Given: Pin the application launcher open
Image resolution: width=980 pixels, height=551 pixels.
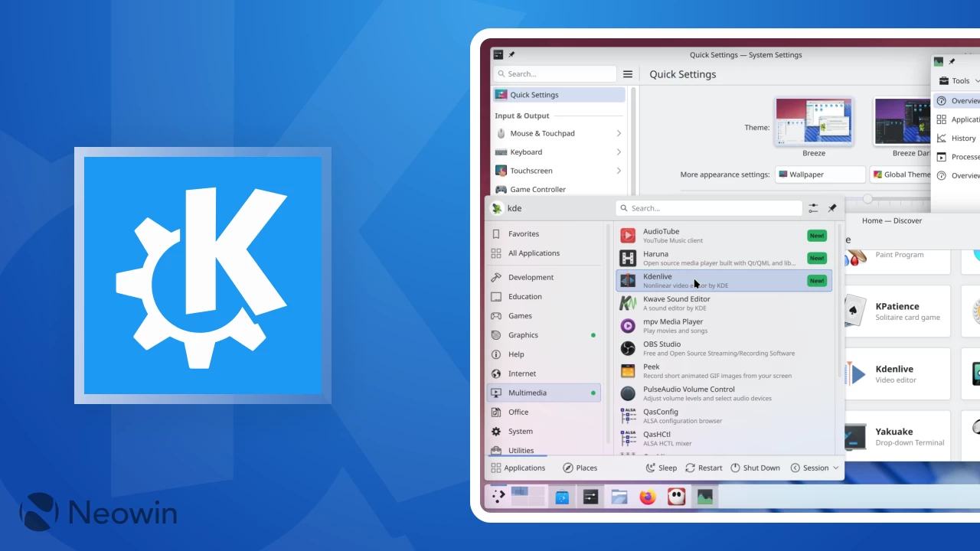Looking at the screenshot, I should [832, 207].
